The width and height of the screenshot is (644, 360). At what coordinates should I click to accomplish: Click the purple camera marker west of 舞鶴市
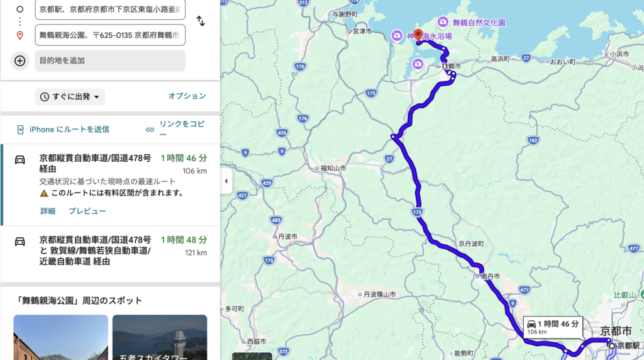(x=418, y=64)
